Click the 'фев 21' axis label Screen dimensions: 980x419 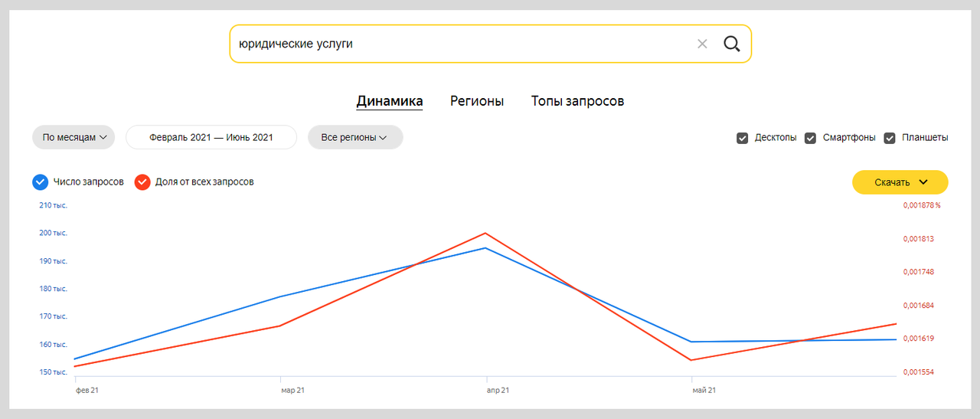87,390
